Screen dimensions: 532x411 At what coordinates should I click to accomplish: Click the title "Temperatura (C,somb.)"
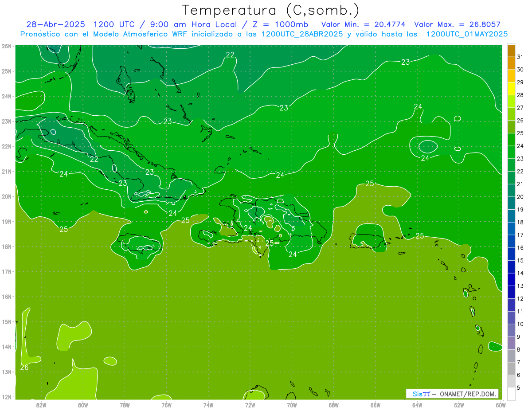coord(271,10)
